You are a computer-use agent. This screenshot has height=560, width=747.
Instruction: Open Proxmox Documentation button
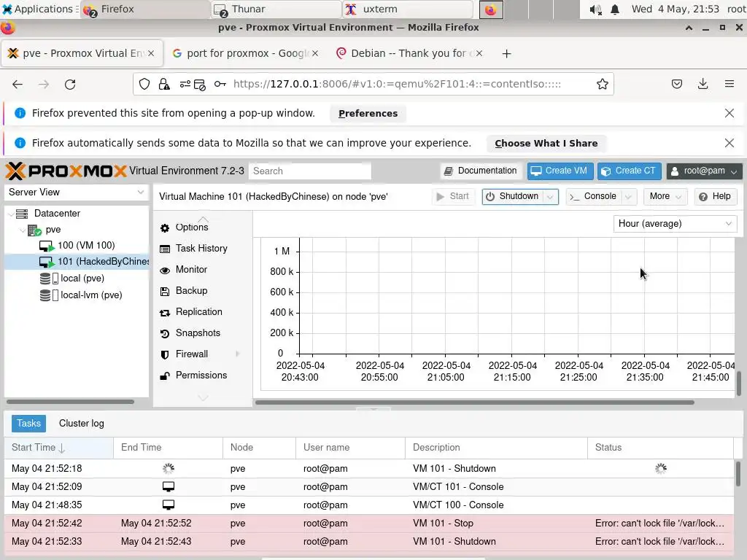pyautogui.click(x=481, y=171)
